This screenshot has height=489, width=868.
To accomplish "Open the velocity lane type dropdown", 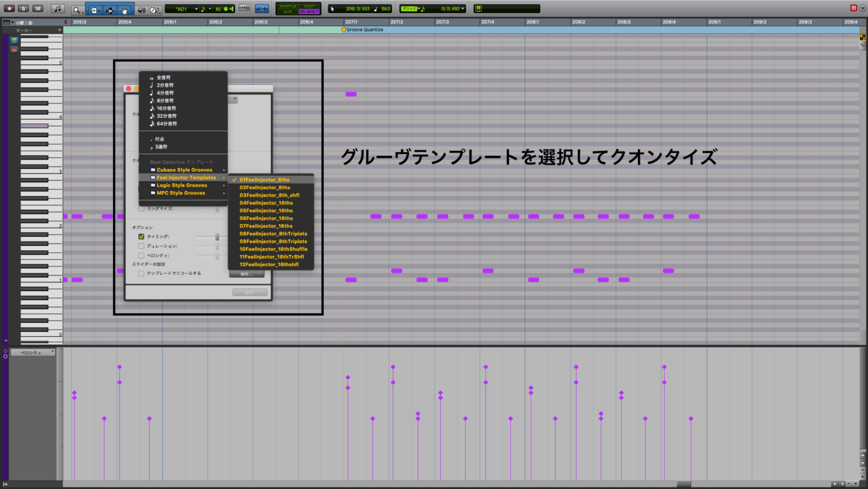I will coord(33,352).
